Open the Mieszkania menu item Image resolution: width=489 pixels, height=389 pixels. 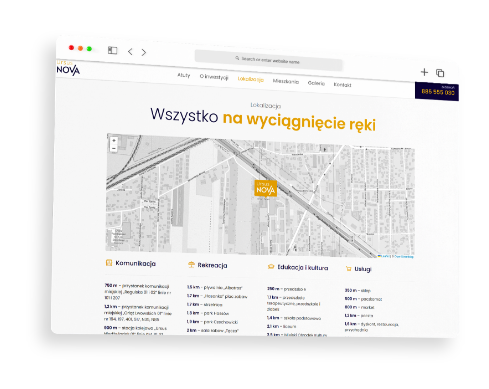pos(286,81)
